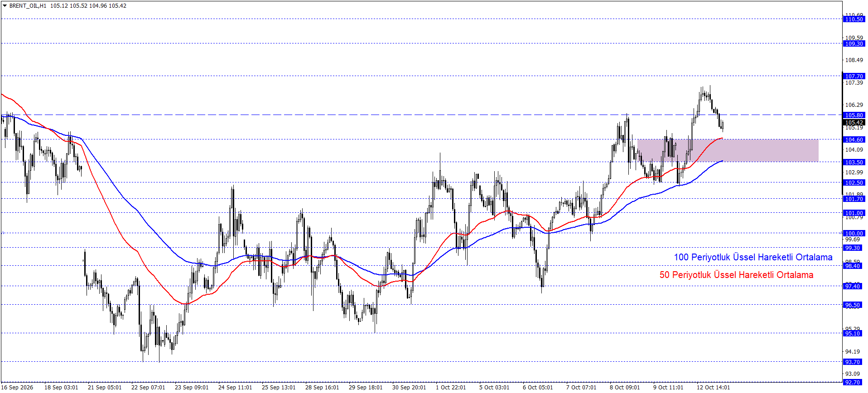Viewport: 868px width, 393px height.
Task: Click the '21 Sep 05:01' time label
Action: (105, 387)
